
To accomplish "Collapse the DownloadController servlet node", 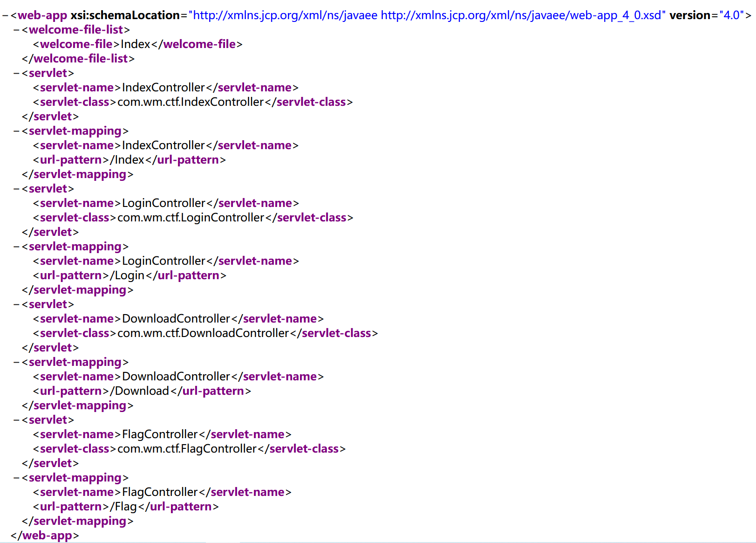I will point(16,304).
